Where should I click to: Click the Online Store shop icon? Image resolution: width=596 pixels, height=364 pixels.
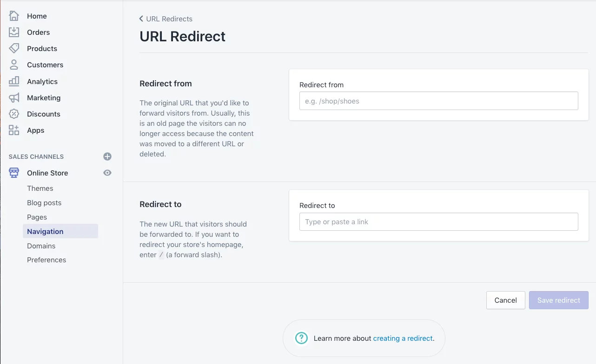pyautogui.click(x=14, y=173)
